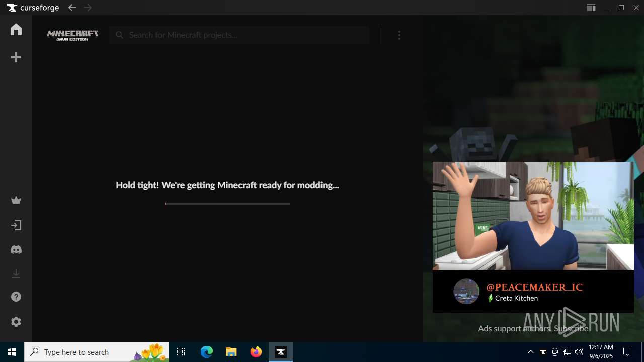Click the Minecraft Java Edition logo
644x362 pixels.
pyautogui.click(x=72, y=35)
